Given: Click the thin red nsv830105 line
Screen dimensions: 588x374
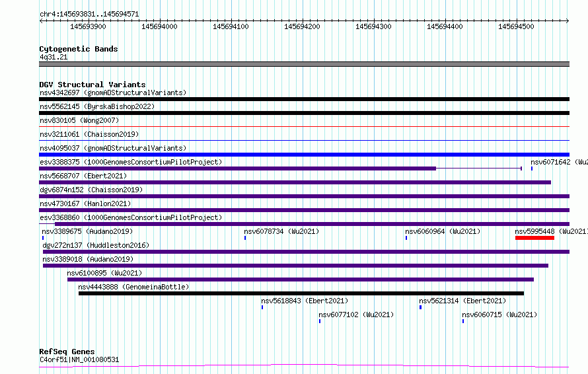Looking at the screenshot, I should (304, 127).
